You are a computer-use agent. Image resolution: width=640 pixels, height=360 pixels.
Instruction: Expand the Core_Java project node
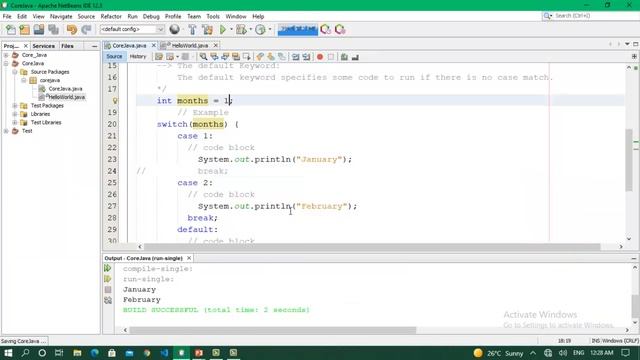[x=6, y=55]
